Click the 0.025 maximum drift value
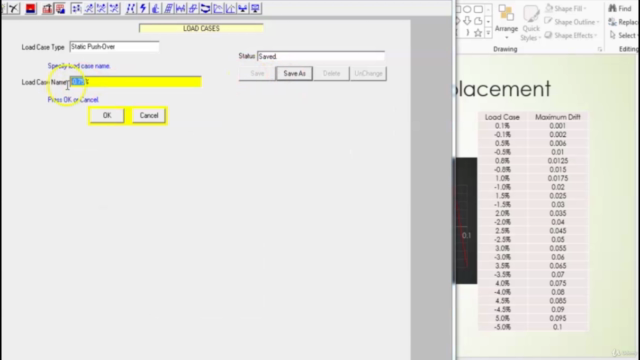The image size is (640, 360). [558, 196]
